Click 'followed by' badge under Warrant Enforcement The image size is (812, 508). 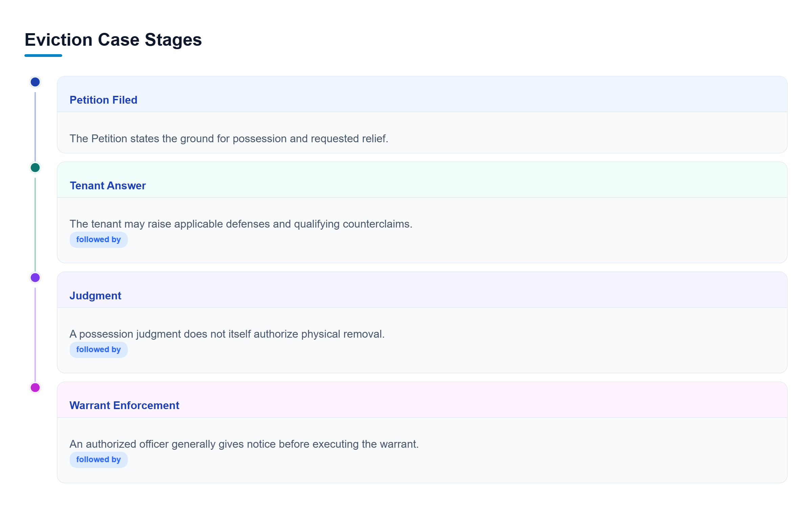[98, 460]
